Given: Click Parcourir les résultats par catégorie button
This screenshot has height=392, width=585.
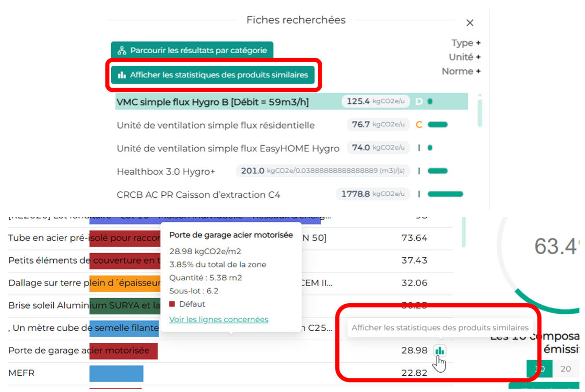Looking at the screenshot, I should [192, 50].
